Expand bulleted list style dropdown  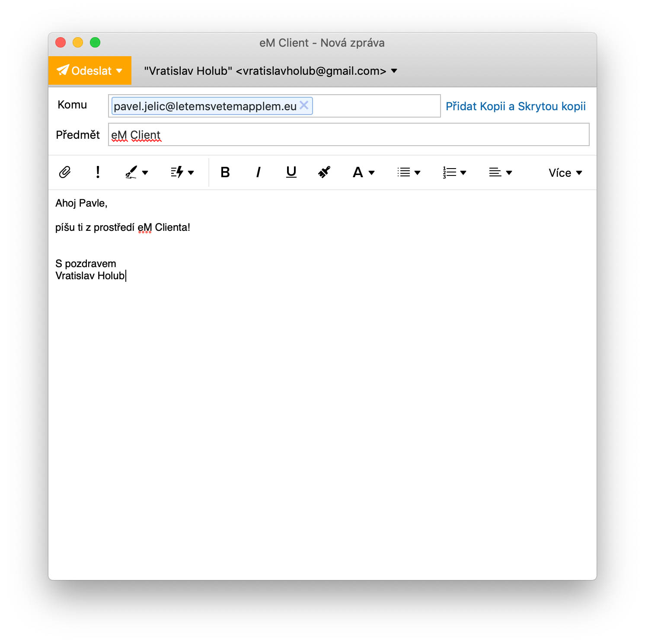pyautogui.click(x=418, y=173)
